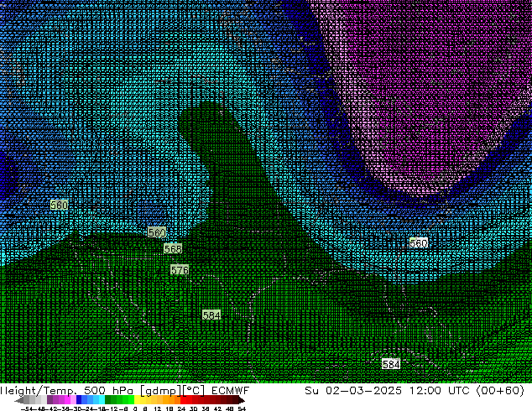
Task: Click the '-54' legend value
Action: tap(27, 408)
